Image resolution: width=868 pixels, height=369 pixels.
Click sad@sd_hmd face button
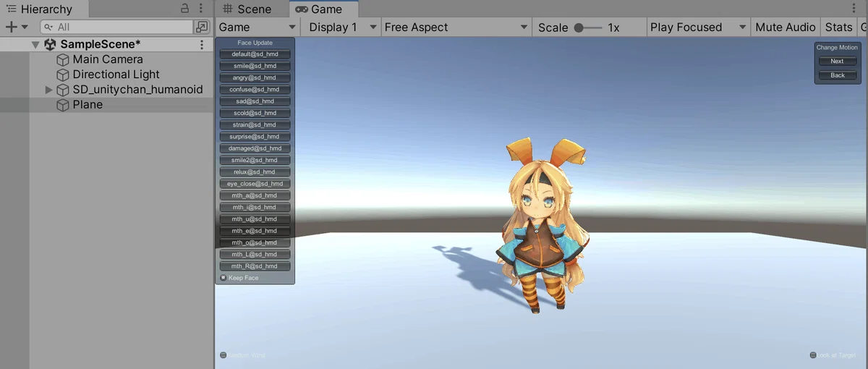point(255,101)
